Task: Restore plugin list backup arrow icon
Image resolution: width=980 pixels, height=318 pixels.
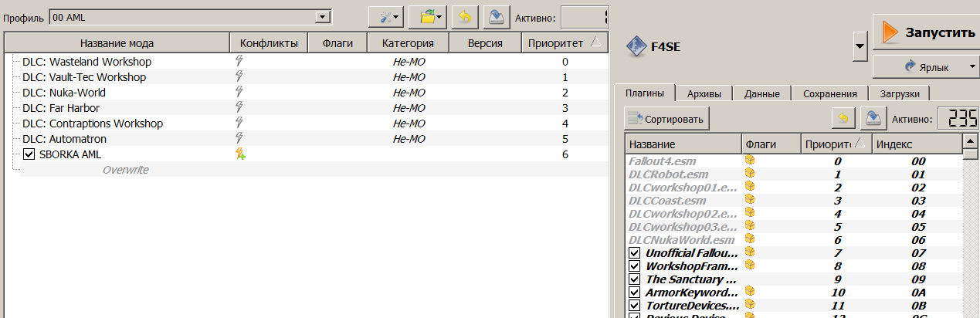Action: pyautogui.click(x=843, y=118)
